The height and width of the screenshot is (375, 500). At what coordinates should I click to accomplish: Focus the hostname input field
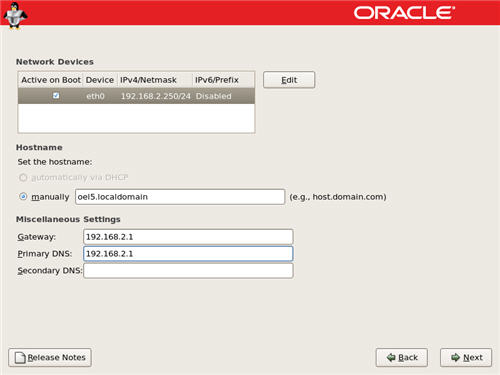tap(180, 197)
